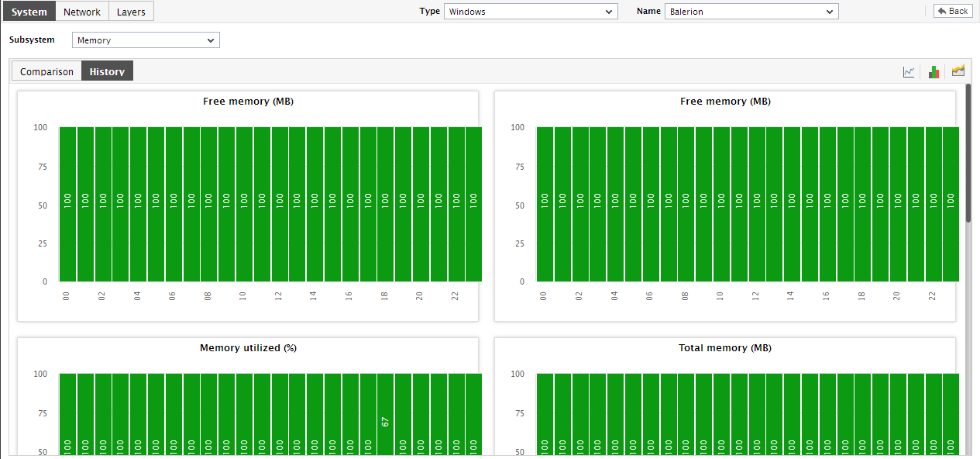980x459 pixels.
Task: Switch to line graph view icon
Action: (x=909, y=71)
